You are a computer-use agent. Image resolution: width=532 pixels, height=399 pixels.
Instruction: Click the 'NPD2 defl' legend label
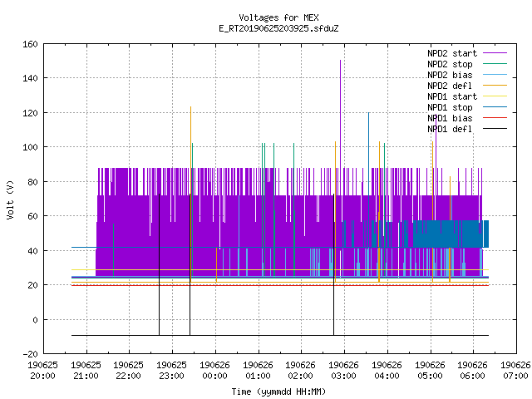pyautogui.click(x=450, y=86)
